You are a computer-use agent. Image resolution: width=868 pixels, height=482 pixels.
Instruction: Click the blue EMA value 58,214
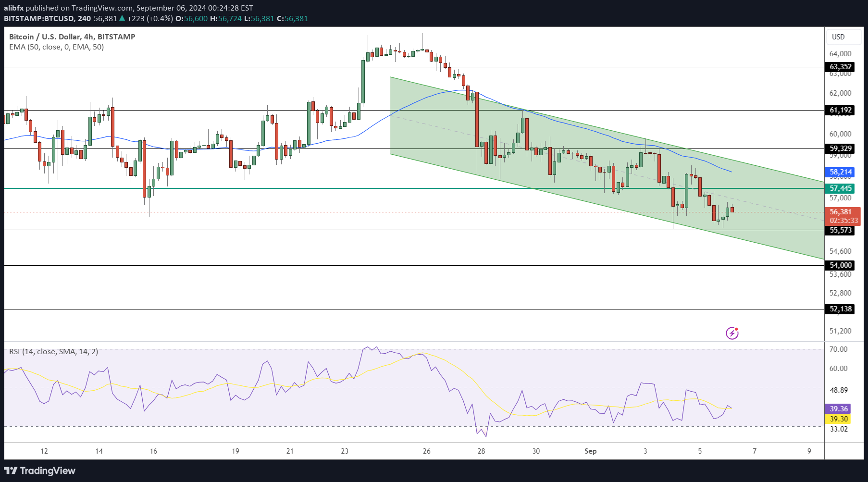click(841, 172)
